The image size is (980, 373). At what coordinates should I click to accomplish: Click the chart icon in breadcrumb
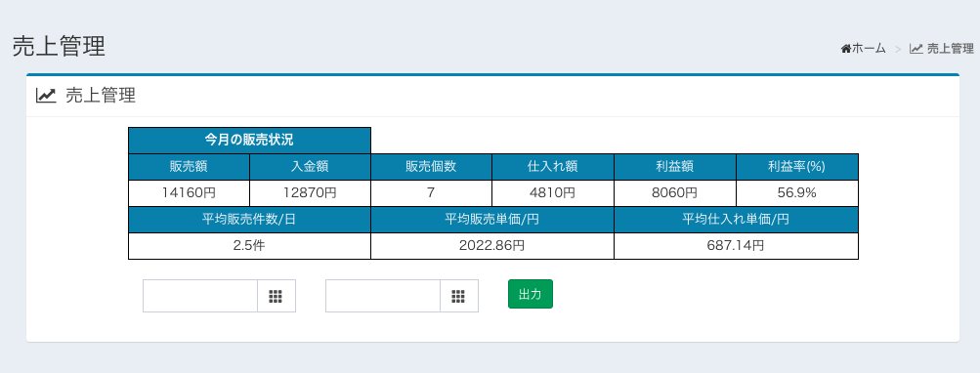click(916, 49)
